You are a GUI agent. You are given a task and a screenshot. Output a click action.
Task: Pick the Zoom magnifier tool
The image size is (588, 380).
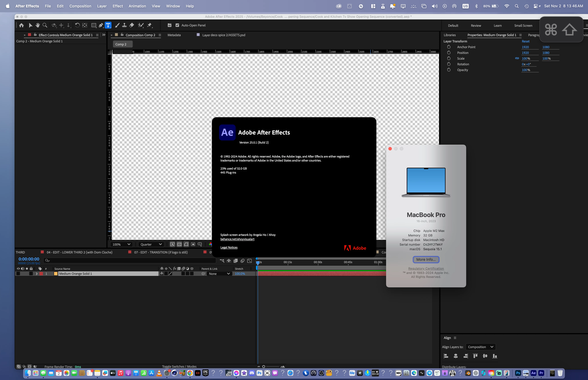(x=45, y=25)
